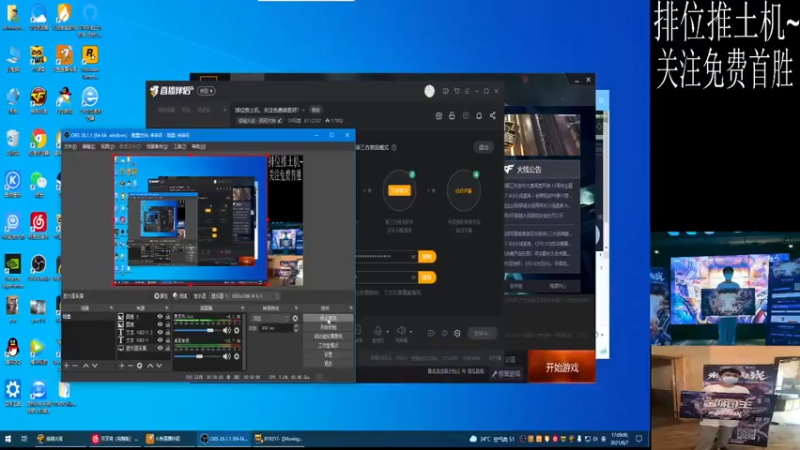Open 帮助(H) menu in OBS

pyautogui.click(x=198, y=146)
